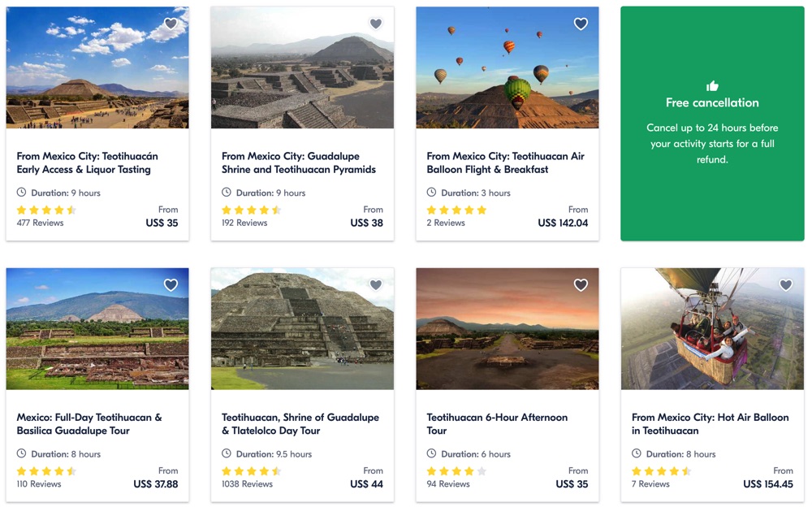Add the Teotihuacan 6-Hour Afternoon Tour to favorites

point(581,284)
